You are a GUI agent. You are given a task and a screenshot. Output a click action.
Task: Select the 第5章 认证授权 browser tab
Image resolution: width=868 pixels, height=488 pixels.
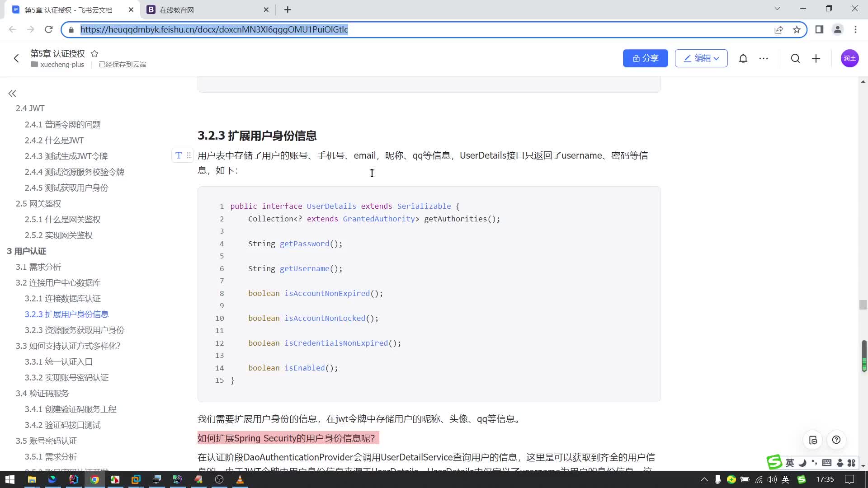pos(72,9)
